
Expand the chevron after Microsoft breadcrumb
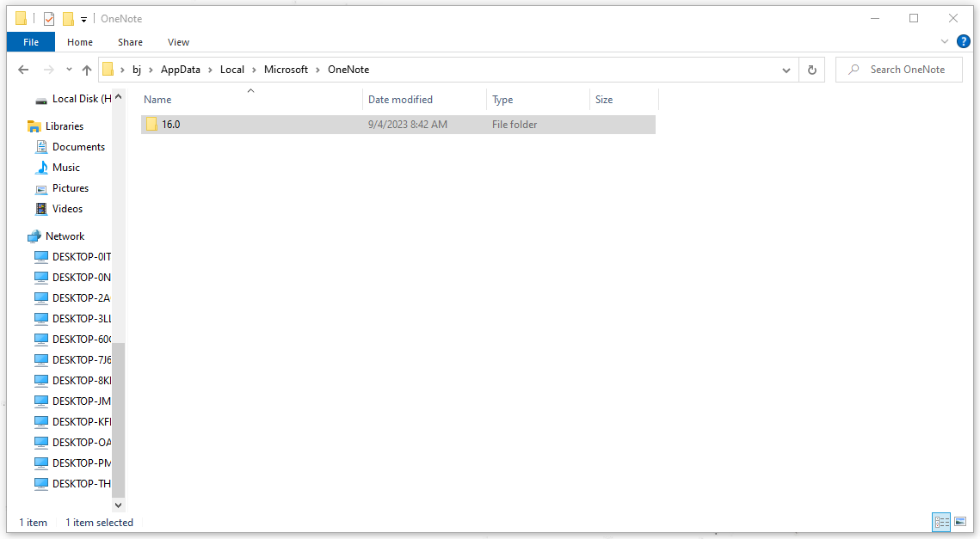click(x=317, y=70)
